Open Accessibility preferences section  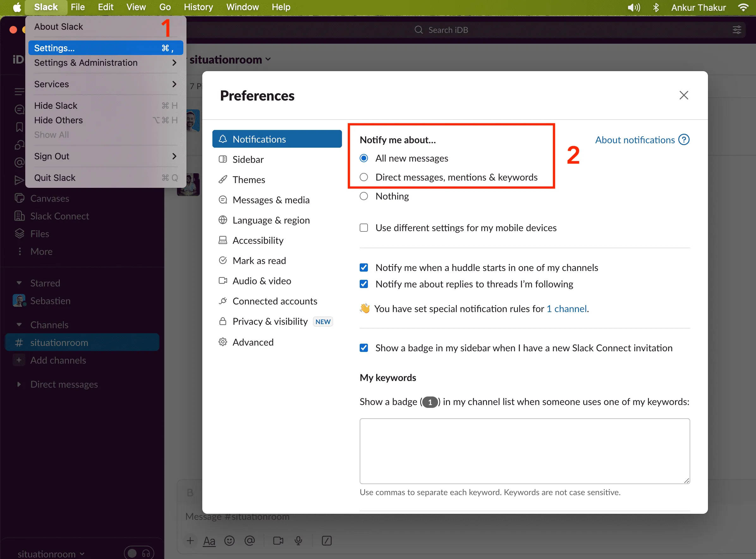(258, 240)
